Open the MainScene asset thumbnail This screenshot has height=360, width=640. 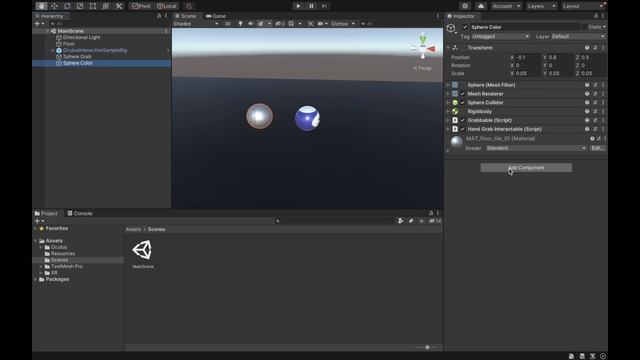(x=142, y=250)
